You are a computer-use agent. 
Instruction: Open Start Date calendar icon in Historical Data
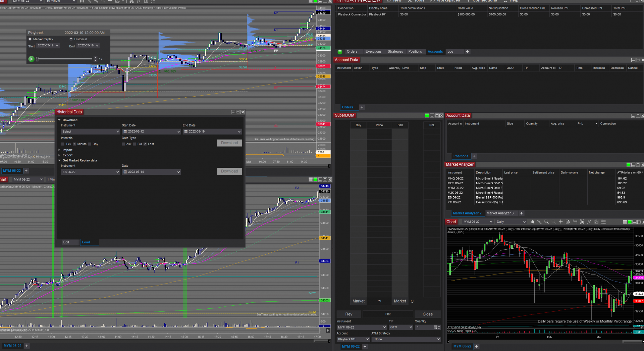click(x=125, y=132)
